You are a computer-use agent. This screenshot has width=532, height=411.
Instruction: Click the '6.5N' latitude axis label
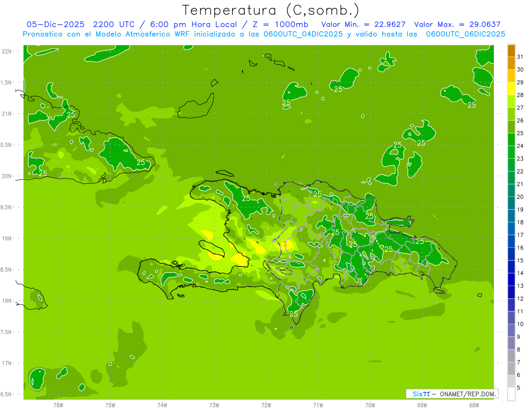coord(7,394)
